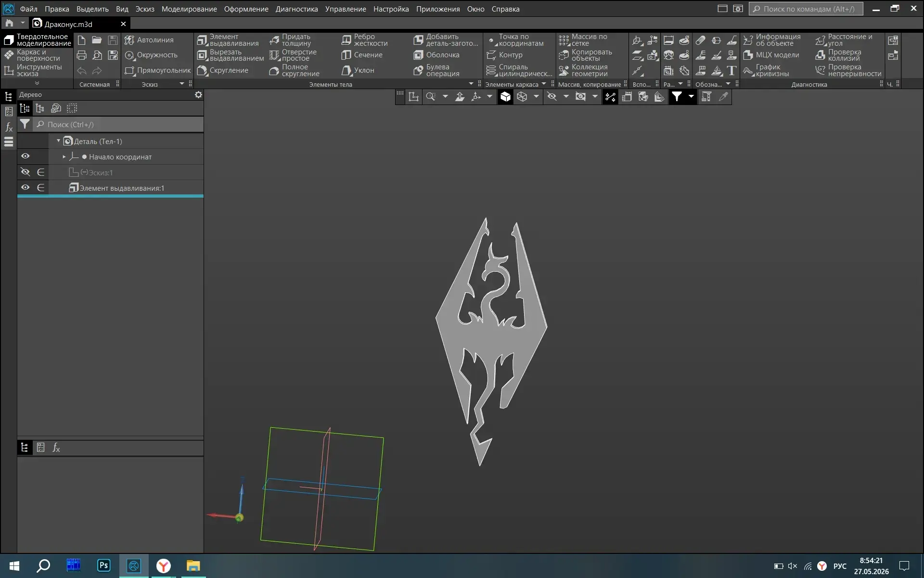The image size is (924, 578).
Task: Expand the Обозна... group arrow
Action: [728, 84]
